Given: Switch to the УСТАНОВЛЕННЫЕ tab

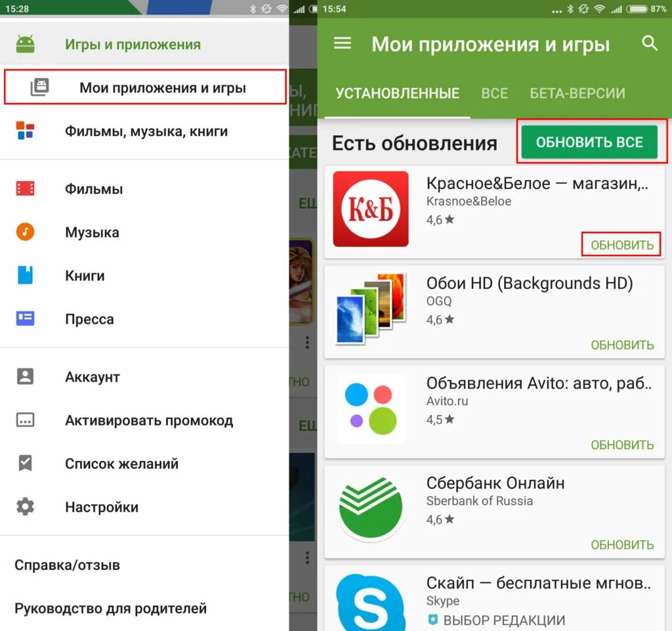Looking at the screenshot, I should (x=397, y=93).
